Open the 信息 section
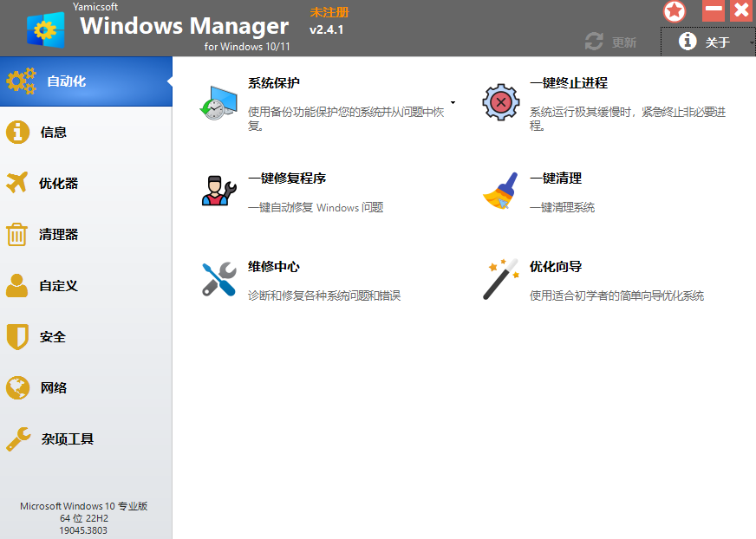756x539 pixels. pyautogui.click(x=87, y=132)
